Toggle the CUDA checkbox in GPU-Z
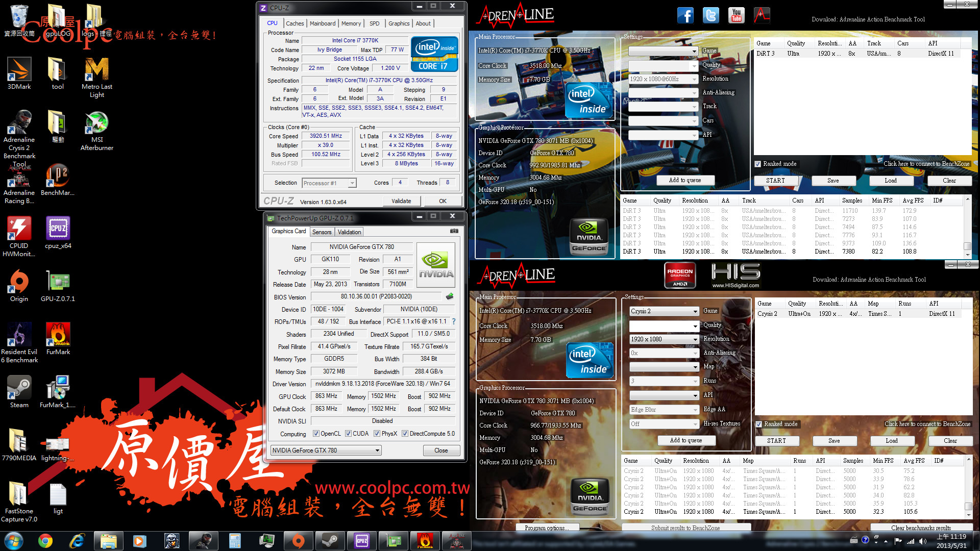The width and height of the screenshot is (980, 551). (x=348, y=434)
